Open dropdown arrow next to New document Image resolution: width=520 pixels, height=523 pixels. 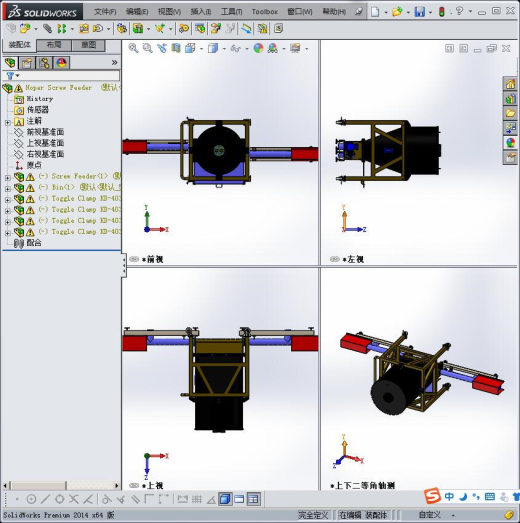[386, 13]
